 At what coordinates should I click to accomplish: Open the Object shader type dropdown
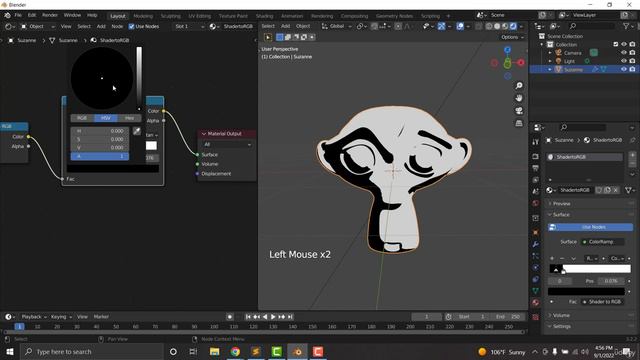38,27
